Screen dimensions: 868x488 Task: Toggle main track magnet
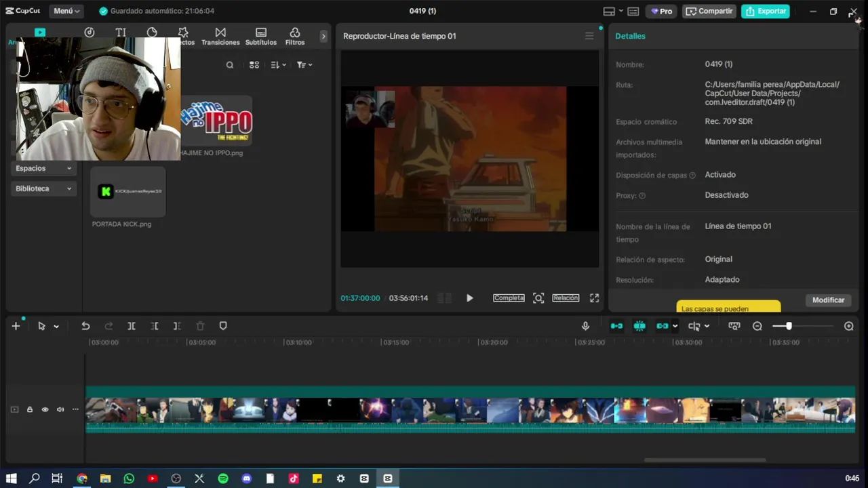[x=616, y=326]
